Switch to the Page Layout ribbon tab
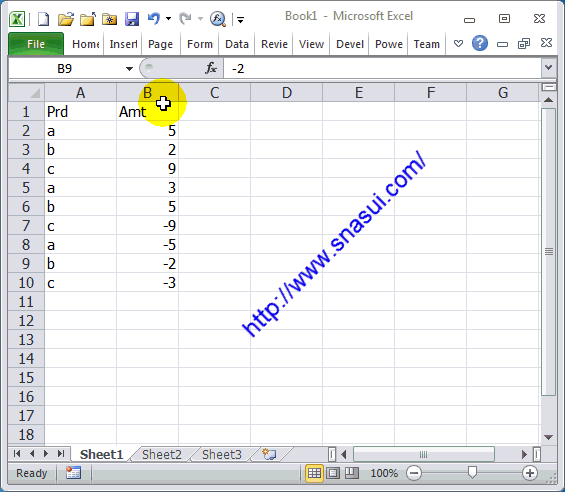The height and width of the screenshot is (492, 565). pyautogui.click(x=160, y=44)
